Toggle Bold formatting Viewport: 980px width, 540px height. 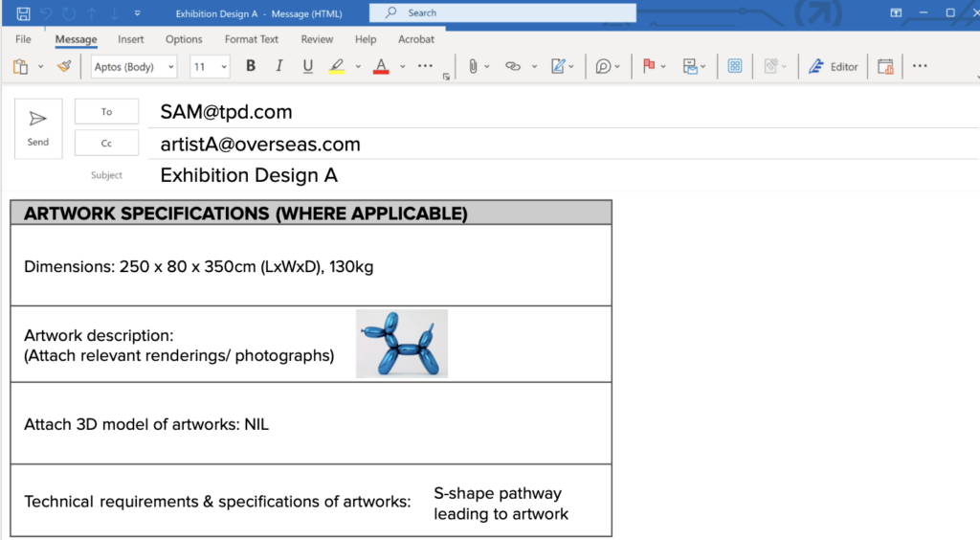tap(251, 66)
